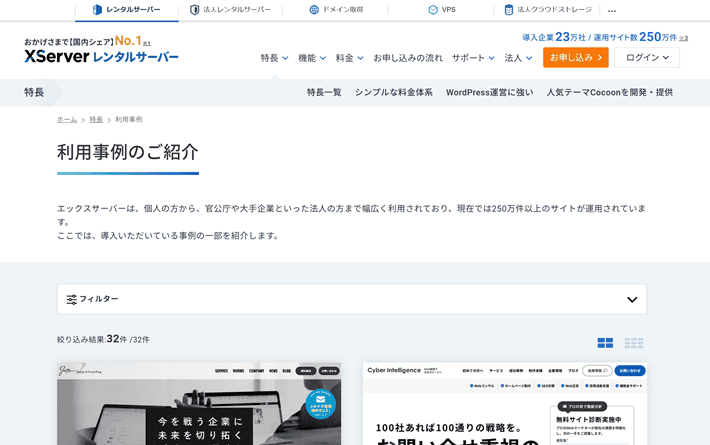
Task: Click the XServer レンタルサーバー logo
Action: tap(101, 57)
